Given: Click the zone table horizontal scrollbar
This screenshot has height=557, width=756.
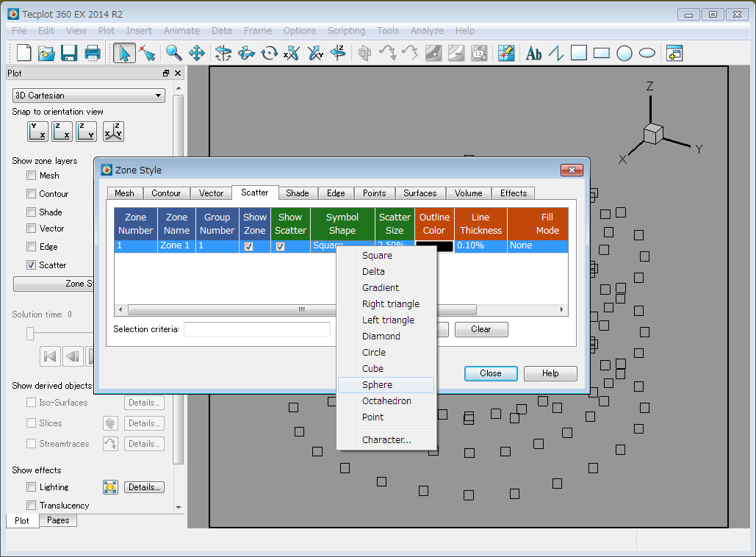Looking at the screenshot, I should coord(302,309).
